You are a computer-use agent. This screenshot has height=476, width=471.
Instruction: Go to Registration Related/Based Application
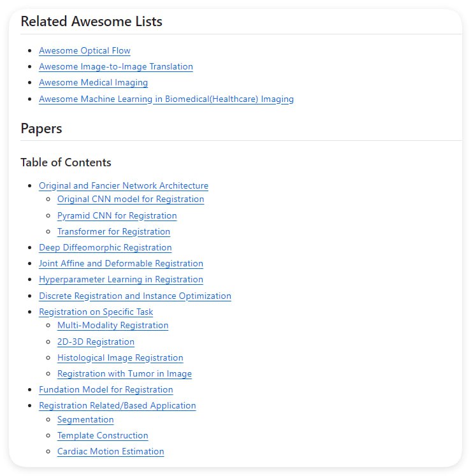[117, 405]
